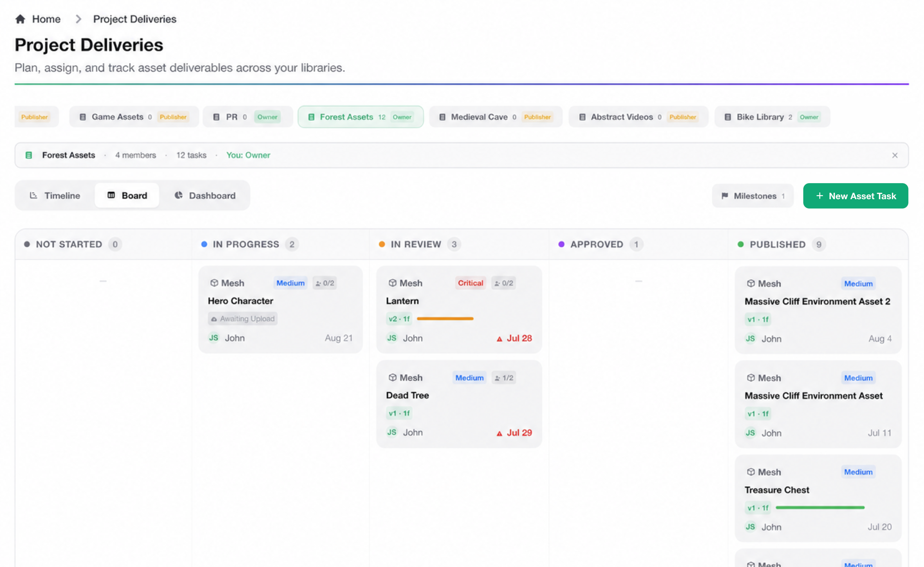Click the 0/2 reviewers badge on Lantern
924x567 pixels.
[503, 283]
